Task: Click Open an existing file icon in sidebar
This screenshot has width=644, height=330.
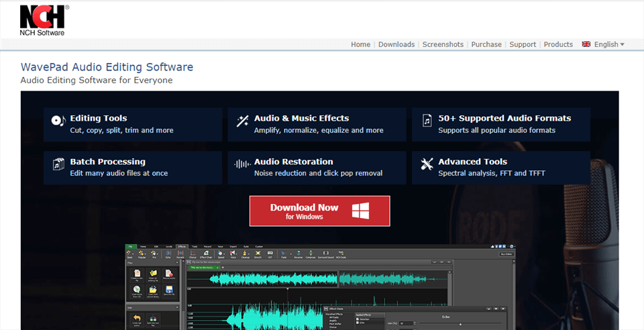Action: pyautogui.click(x=153, y=275)
